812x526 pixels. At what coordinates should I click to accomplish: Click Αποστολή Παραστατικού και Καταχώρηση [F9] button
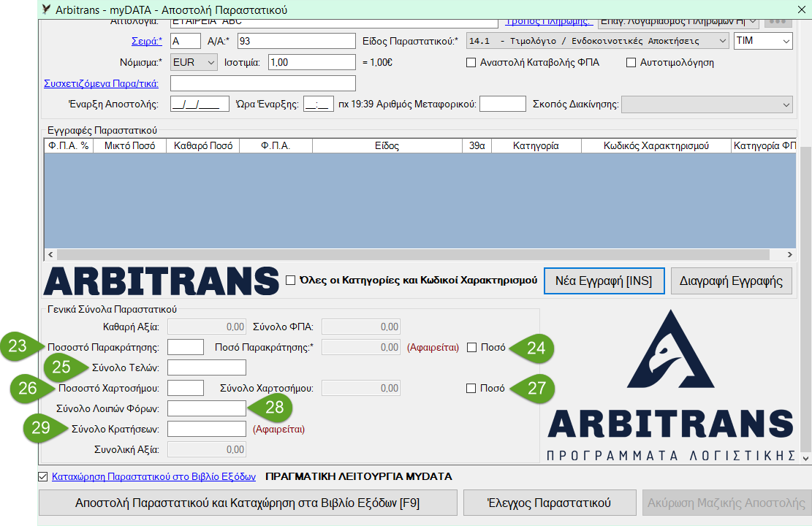pyautogui.click(x=248, y=503)
